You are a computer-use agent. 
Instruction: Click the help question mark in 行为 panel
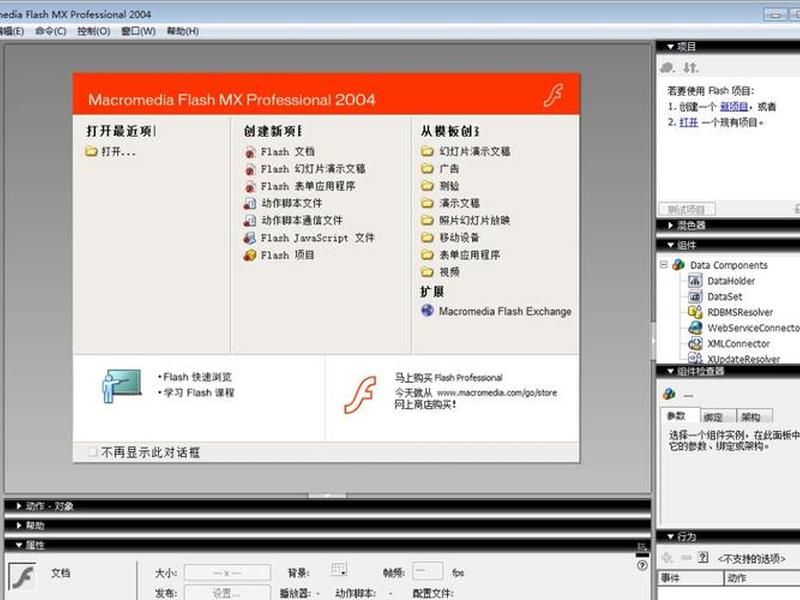coord(703,558)
